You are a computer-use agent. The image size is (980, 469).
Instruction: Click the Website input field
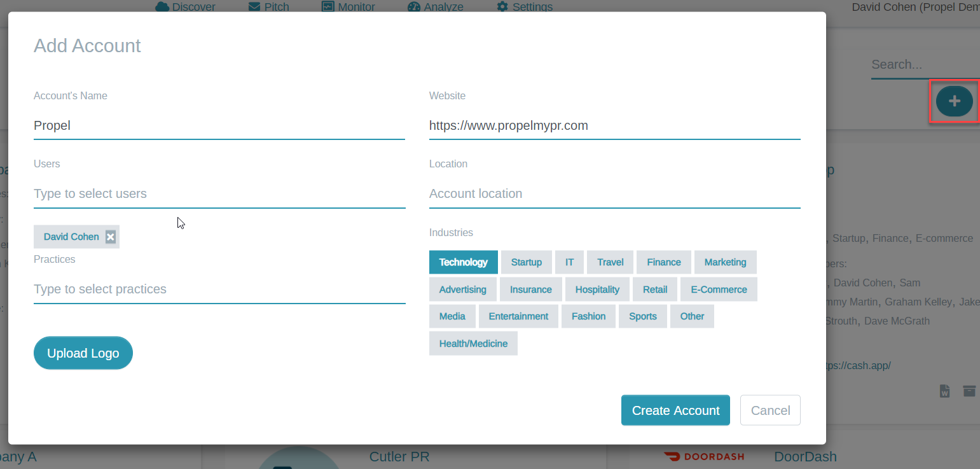pyautogui.click(x=615, y=125)
